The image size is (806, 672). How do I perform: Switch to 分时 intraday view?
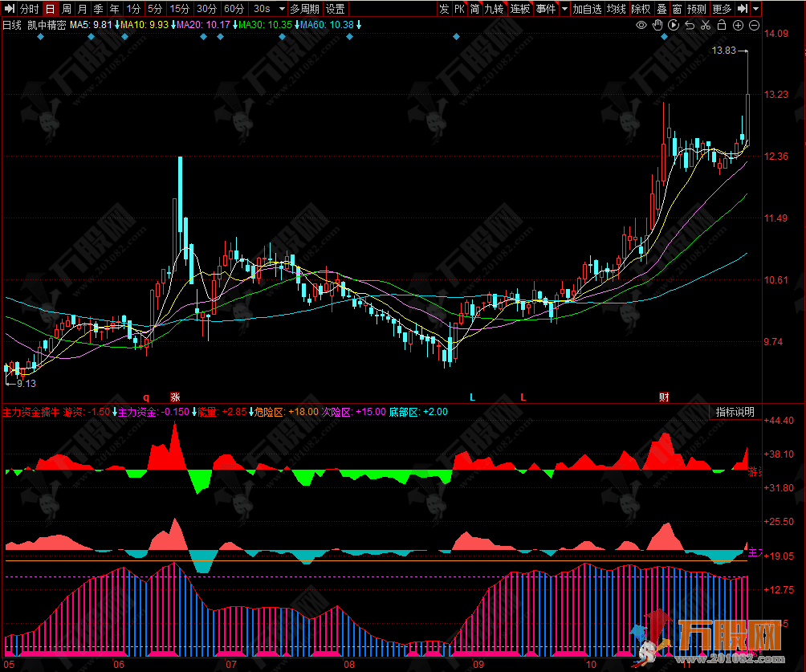click(x=29, y=9)
